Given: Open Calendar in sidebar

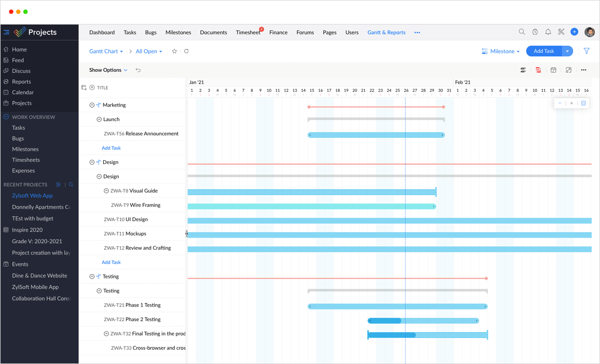Looking at the screenshot, I should (x=23, y=92).
